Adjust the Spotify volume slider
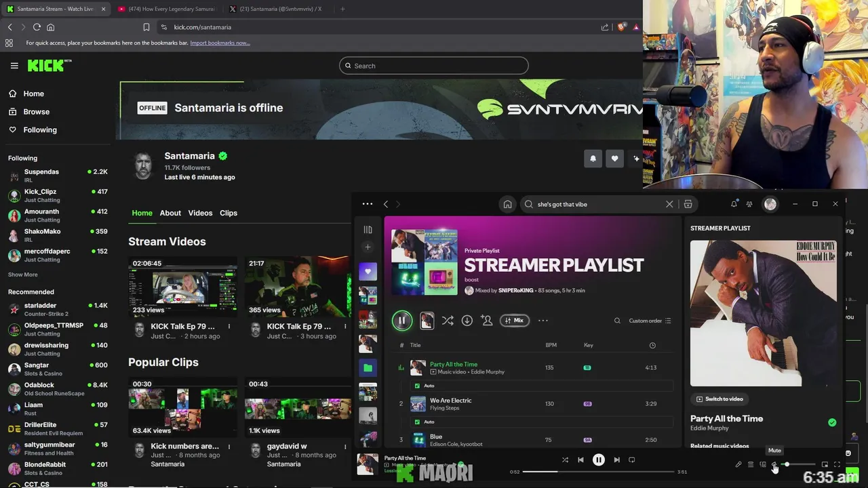The image size is (868, 488). 800,464
